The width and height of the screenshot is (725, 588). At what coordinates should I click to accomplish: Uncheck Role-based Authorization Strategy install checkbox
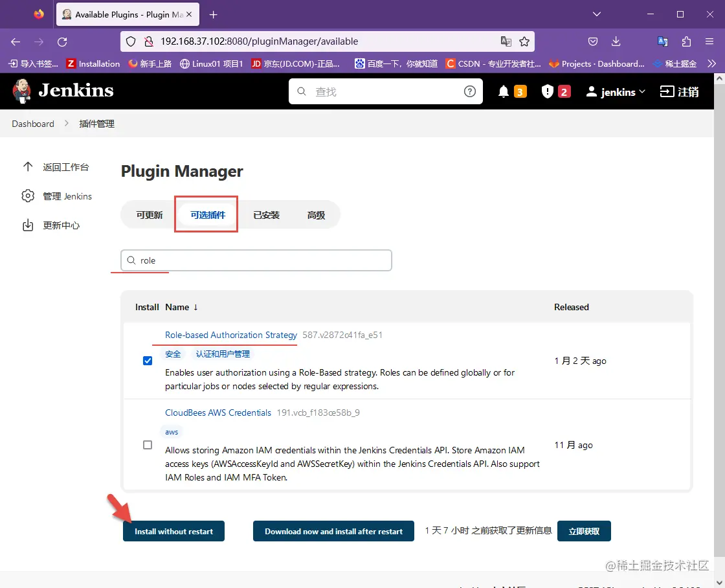pos(148,361)
